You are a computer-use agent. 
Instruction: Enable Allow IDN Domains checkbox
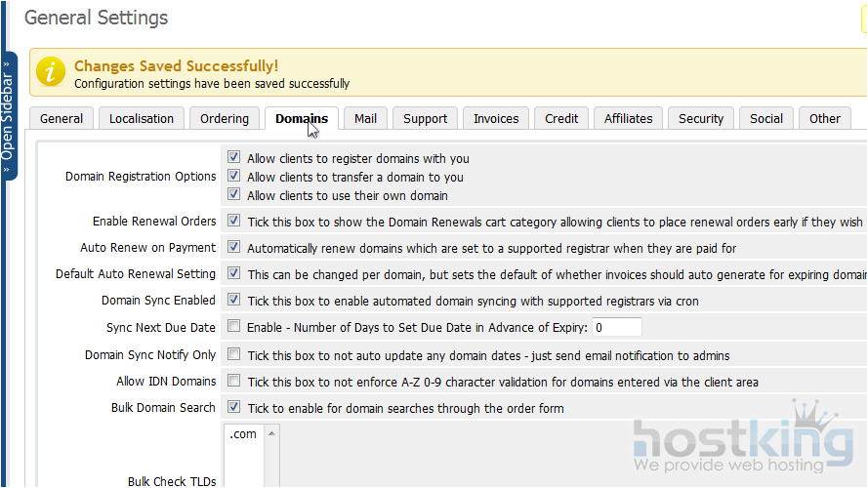[234, 382]
